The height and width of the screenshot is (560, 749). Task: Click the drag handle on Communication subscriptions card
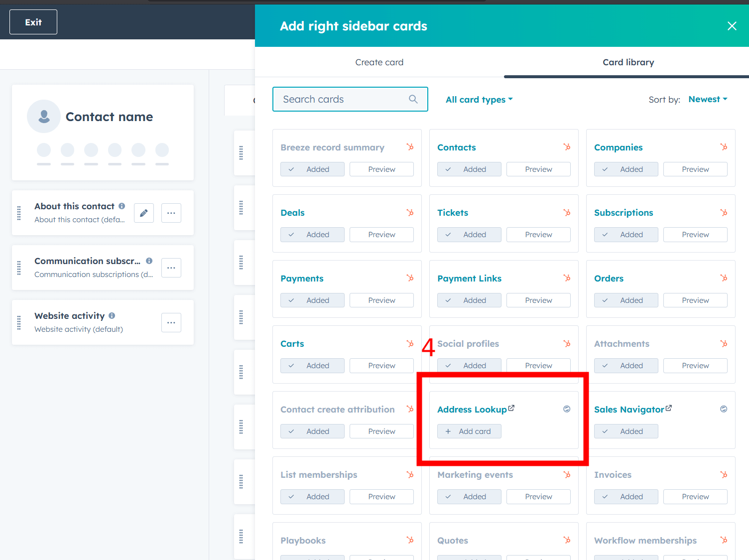(18, 268)
